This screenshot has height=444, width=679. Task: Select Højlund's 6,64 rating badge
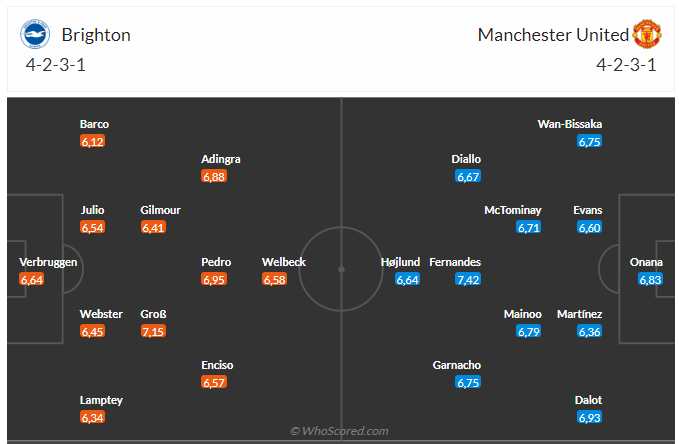click(407, 279)
